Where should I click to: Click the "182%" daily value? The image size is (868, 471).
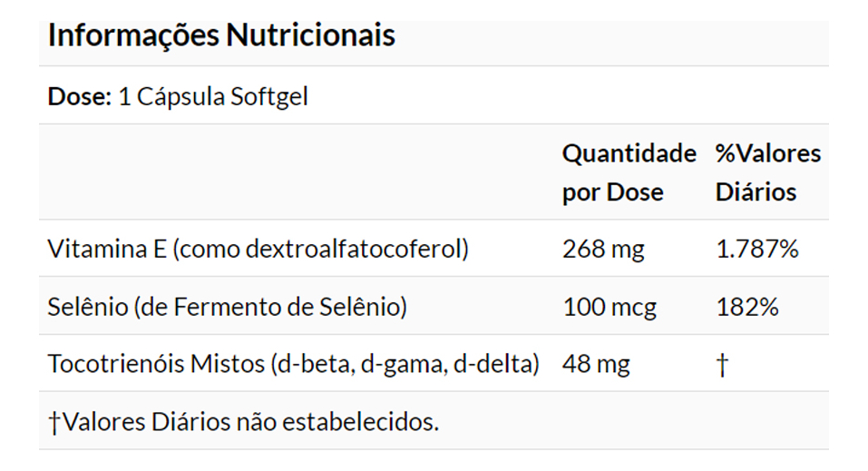(x=747, y=307)
